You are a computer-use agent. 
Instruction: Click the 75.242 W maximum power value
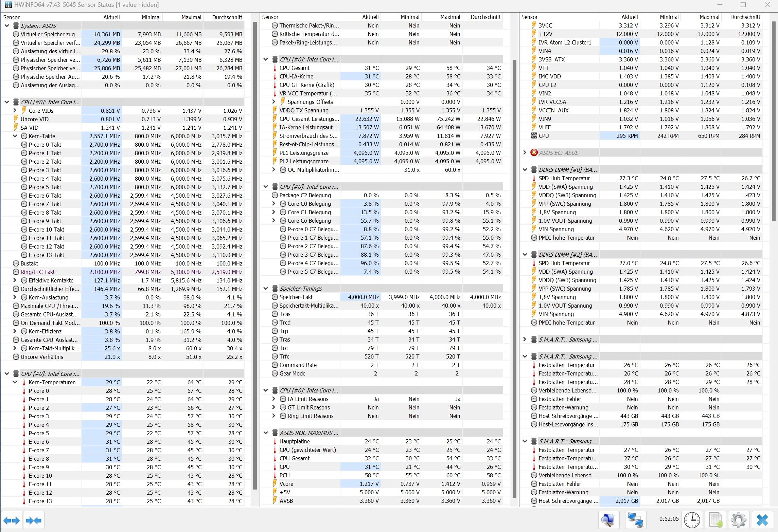(446, 119)
